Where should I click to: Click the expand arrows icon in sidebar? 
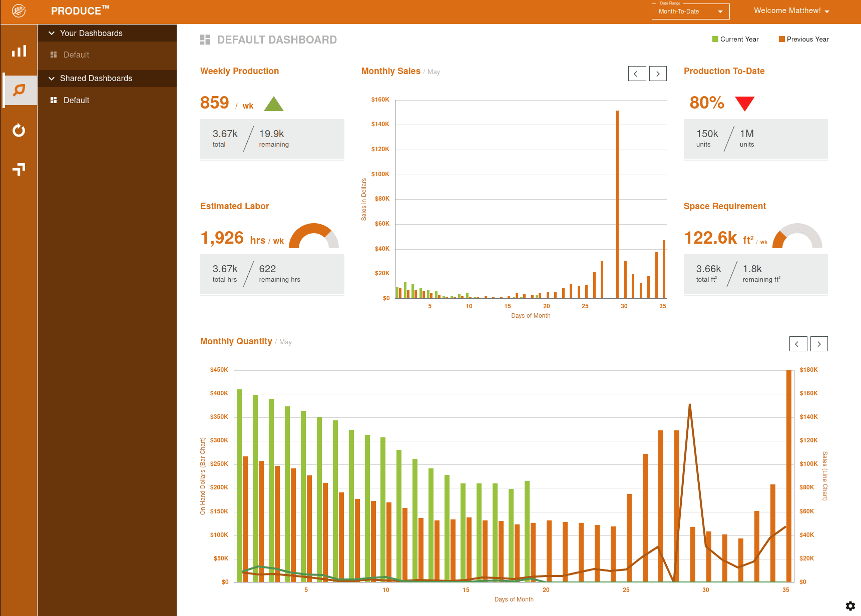tap(19, 169)
